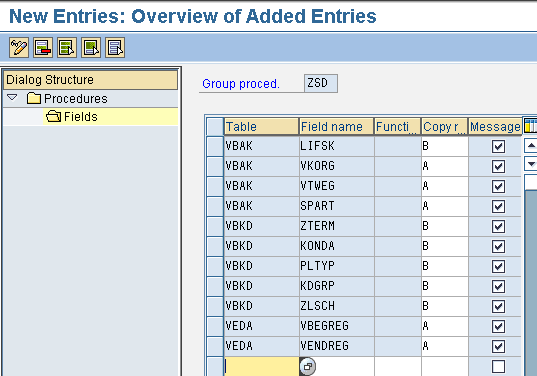Click the Field name column header

point(336,127)
